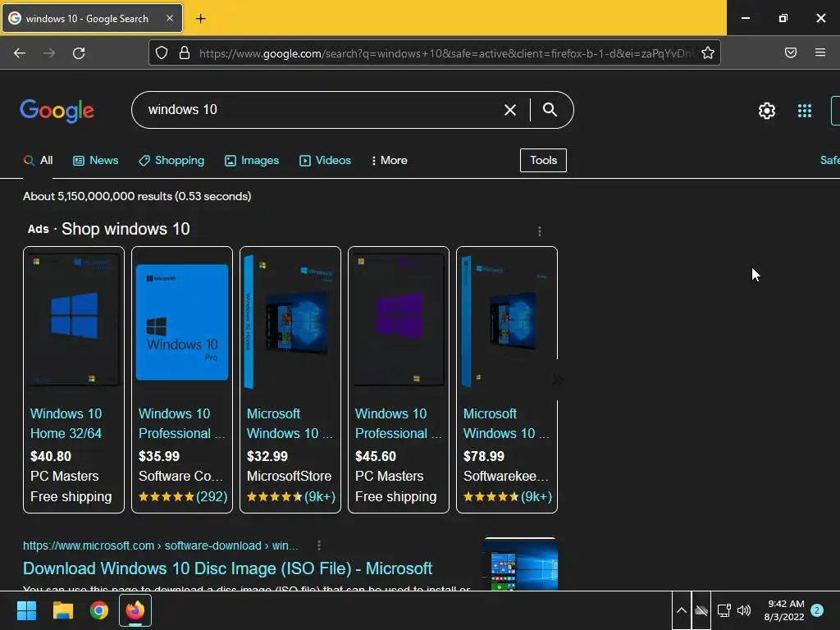Open notifications badge showing 2
Screen dimensions: 840x630
817,610
